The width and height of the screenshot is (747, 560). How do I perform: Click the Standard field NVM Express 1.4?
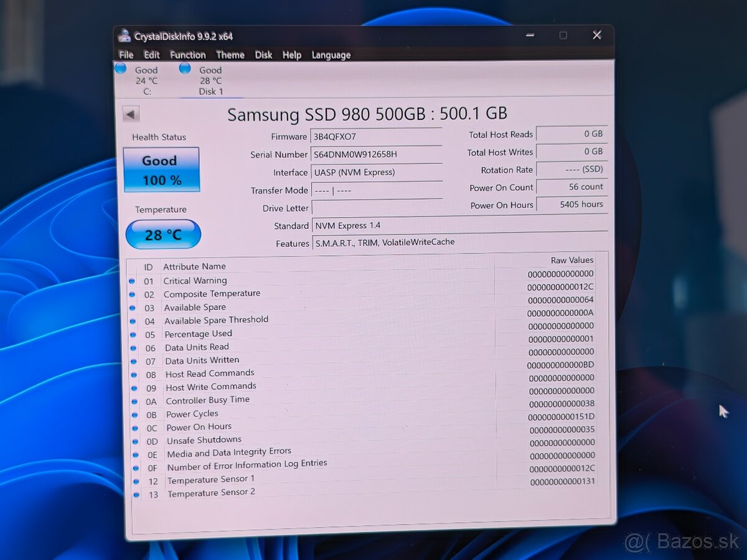459,225
